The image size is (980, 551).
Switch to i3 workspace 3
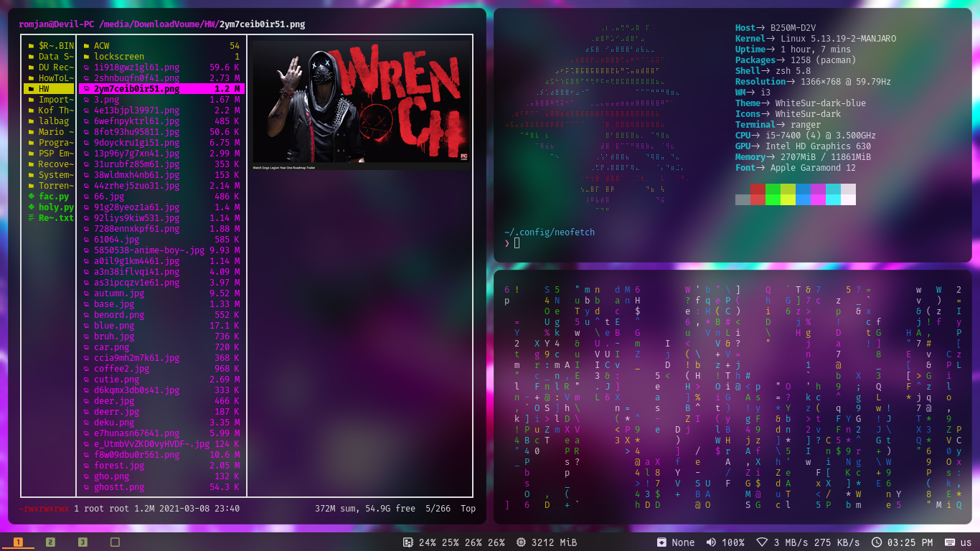click(83, 542)
